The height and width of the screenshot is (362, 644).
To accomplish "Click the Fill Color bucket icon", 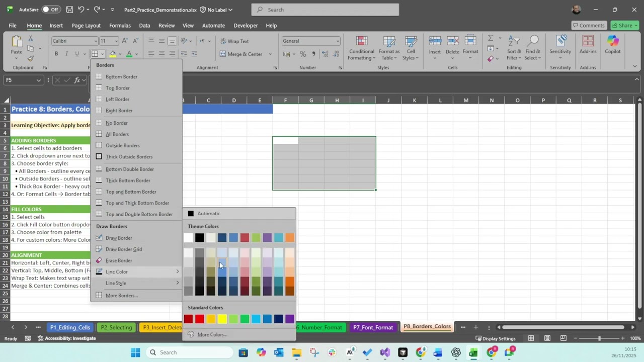I will click(x=113, y=54).
